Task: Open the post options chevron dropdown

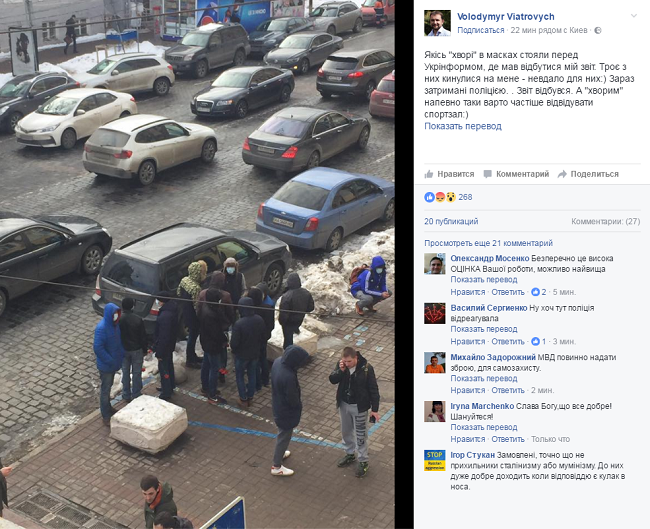Action: pyautogui.click(x=633, y=16)
